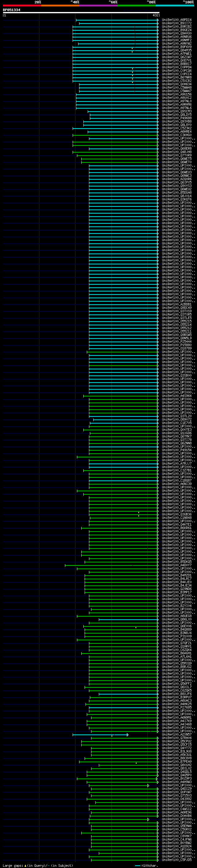Select hit label UniRef100_A6NI39
The height and width of the screenshot is (868, 197).
pos(177,484)
